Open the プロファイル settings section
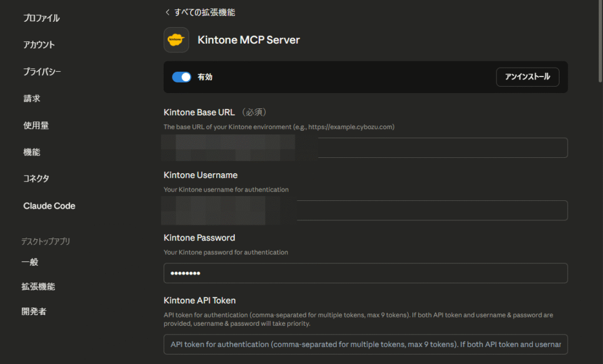 pyautogui.click(x=41, y=18)
